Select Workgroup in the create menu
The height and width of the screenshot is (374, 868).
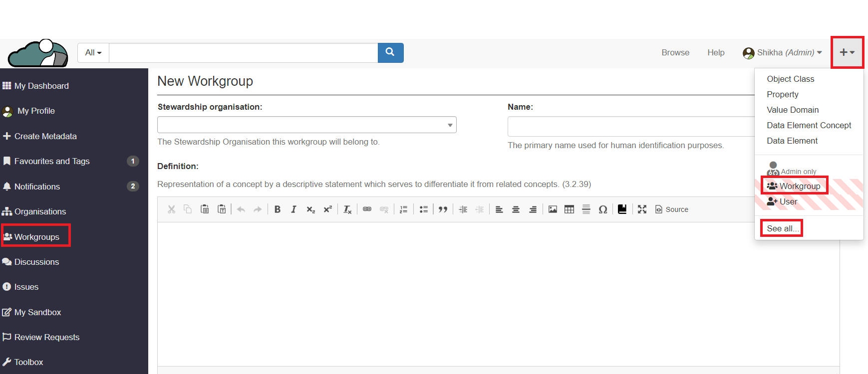(x=799, y=186)
